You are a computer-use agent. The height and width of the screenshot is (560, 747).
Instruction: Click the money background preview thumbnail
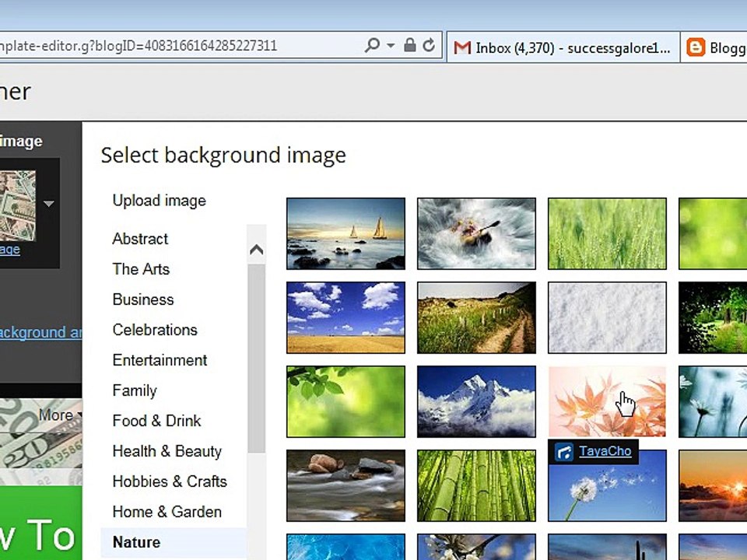(x=18, y=205)
